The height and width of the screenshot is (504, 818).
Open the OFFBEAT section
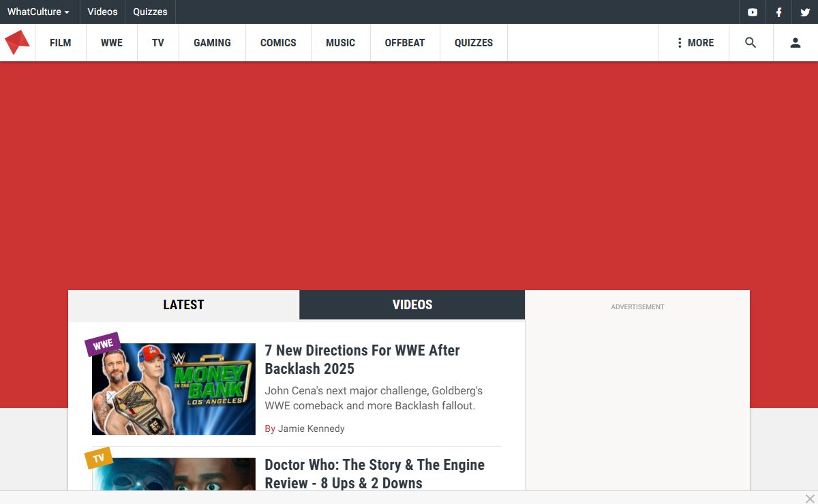coord(405,42)
